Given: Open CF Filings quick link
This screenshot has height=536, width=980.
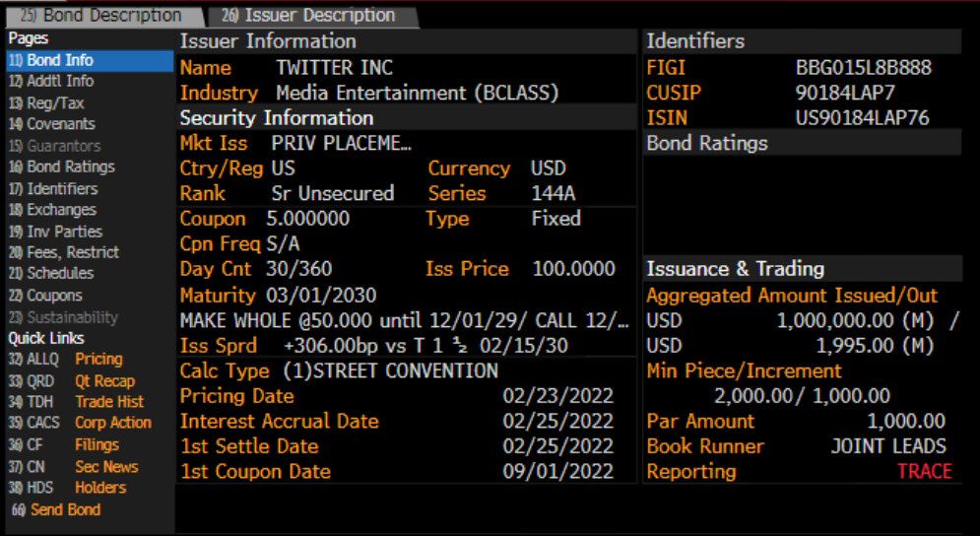Looking at the screenshot, I should (x=64, y=444).
